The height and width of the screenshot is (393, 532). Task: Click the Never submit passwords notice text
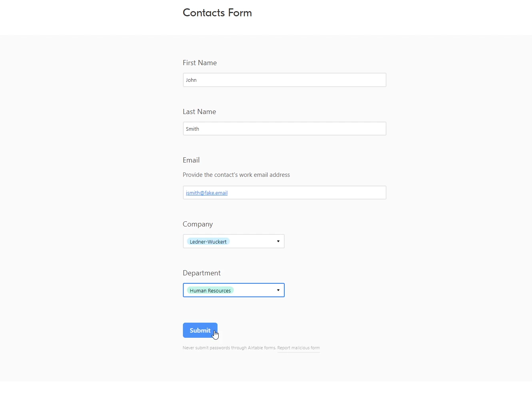[x=229, y=348]
